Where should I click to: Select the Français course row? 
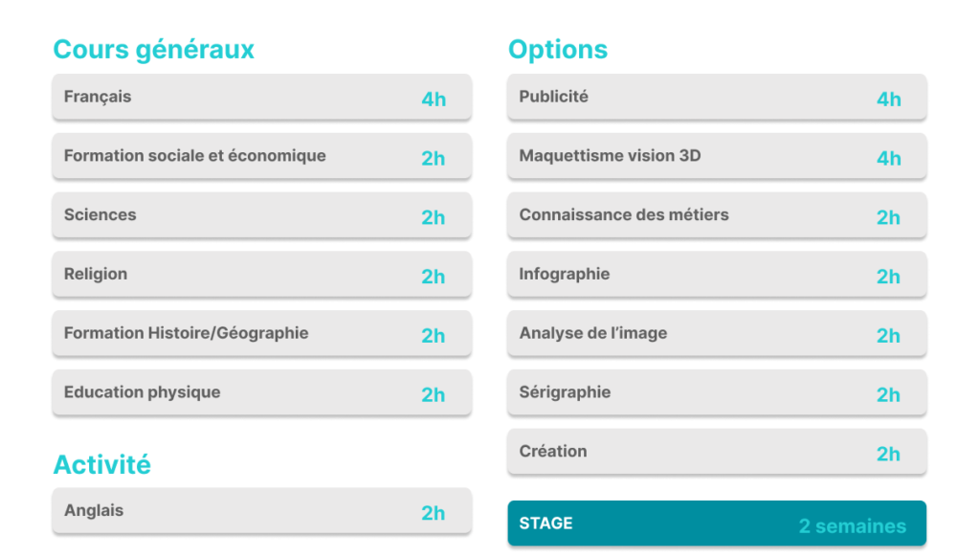[x=262, y=97]
